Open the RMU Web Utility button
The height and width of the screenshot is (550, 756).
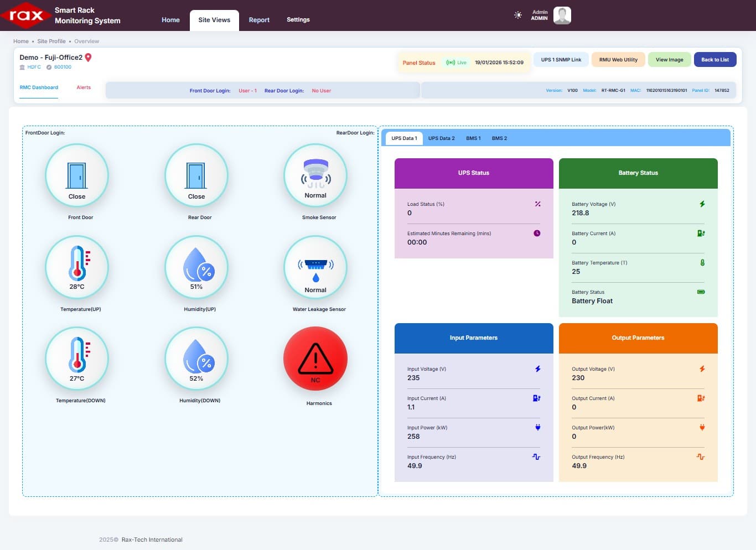(618, 60)
